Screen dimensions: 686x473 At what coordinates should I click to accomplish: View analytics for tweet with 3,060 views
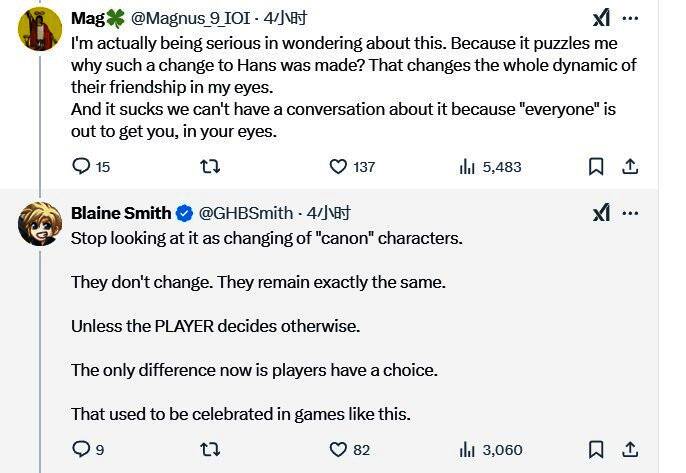coord(467,450)
